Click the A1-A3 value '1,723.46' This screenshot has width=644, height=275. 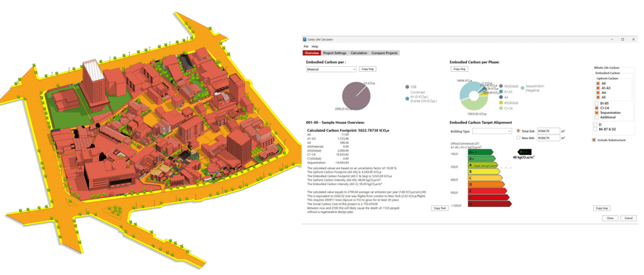point(344,138)
